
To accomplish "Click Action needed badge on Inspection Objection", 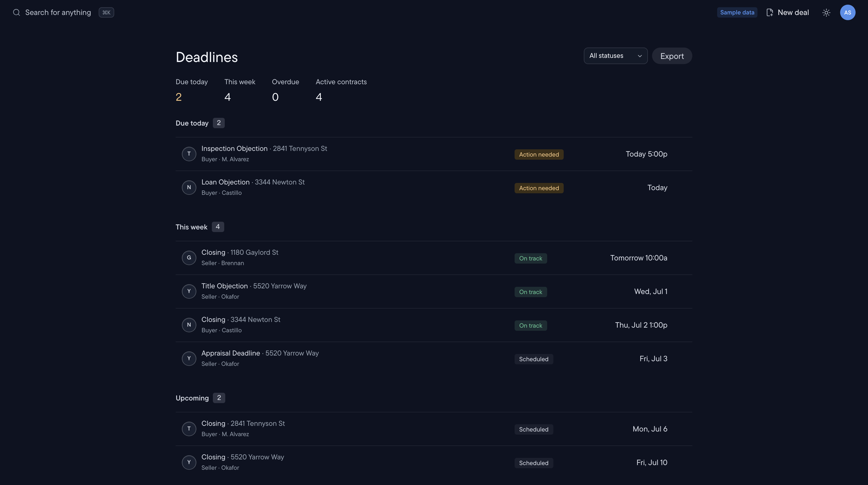I will click(x=539, y=155).
